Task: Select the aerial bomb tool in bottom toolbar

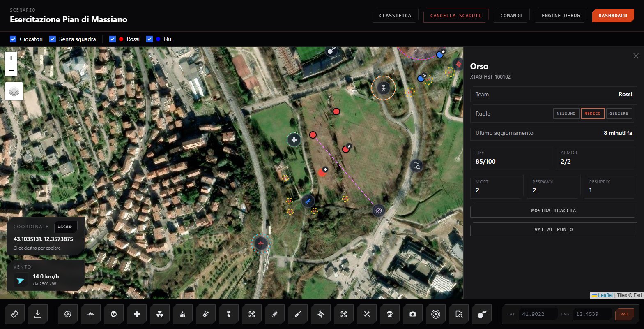Action: coord(275,314)
